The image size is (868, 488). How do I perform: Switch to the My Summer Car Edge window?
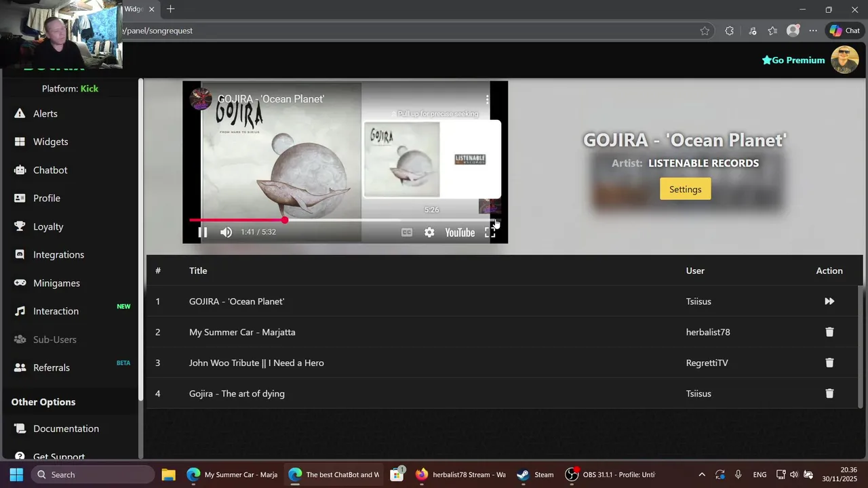pos(232,474)
